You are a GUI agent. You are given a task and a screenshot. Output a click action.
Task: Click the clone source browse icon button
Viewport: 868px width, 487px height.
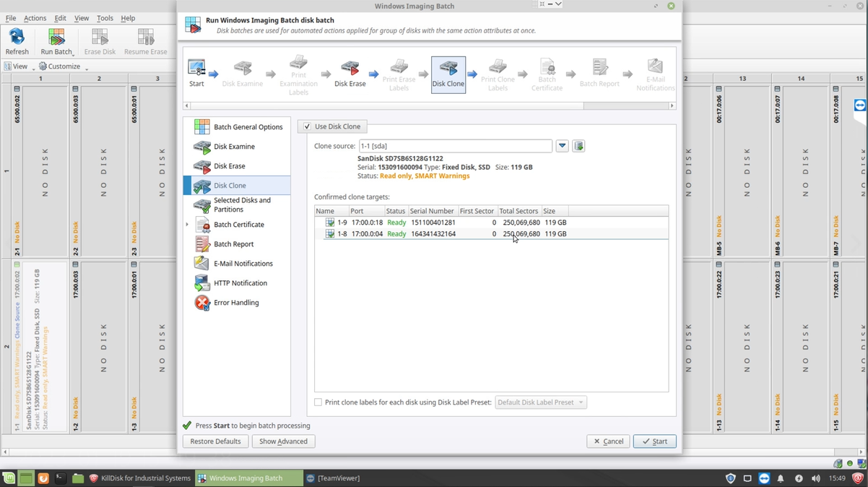tap(578, 146)
